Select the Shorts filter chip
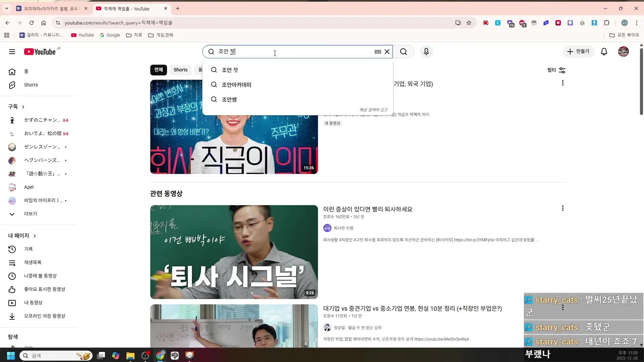Viewport: 644px width, 362px height. coord(181,70)
